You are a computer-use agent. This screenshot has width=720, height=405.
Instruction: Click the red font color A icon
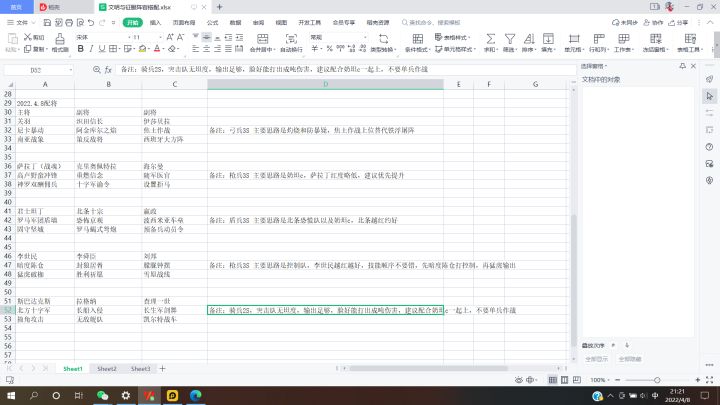pyautogui.click(x=157, y=49)
